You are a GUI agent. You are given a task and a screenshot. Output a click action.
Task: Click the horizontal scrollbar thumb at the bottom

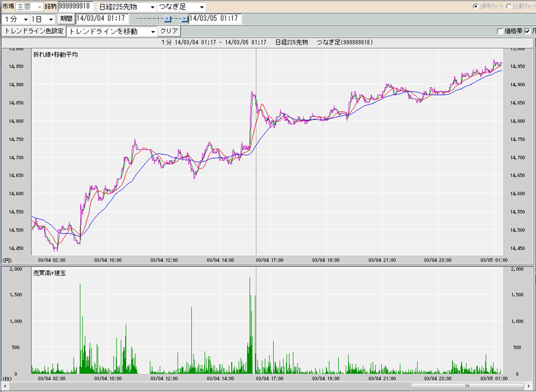click(467, 386)
